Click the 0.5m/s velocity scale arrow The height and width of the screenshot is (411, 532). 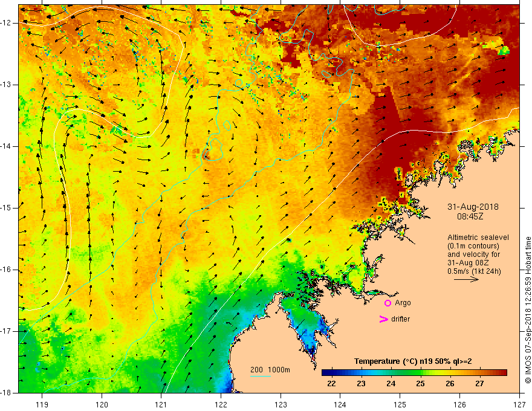[466, 279]
